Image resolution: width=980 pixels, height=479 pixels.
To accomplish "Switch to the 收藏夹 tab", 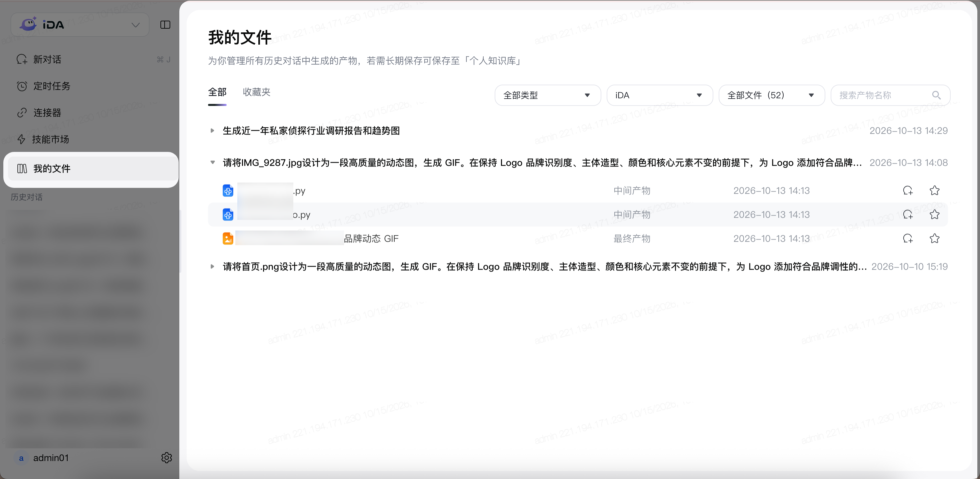I will pos(256,92).
